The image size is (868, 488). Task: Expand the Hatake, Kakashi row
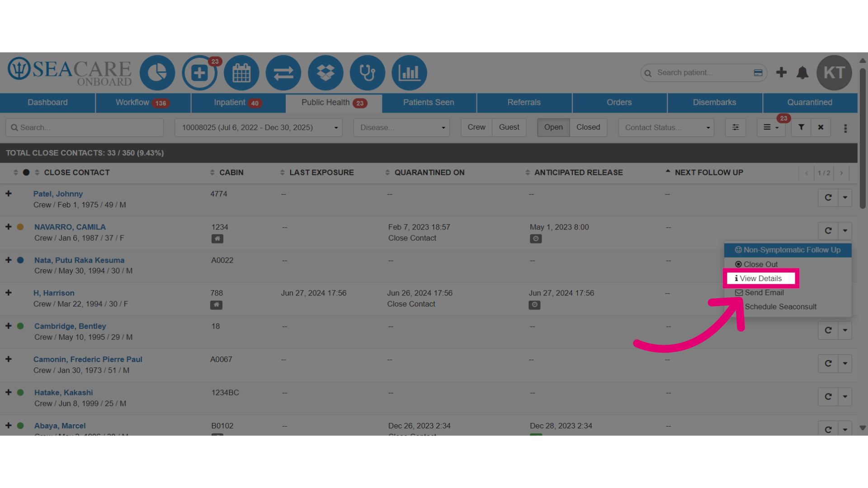tap(9, 392)
